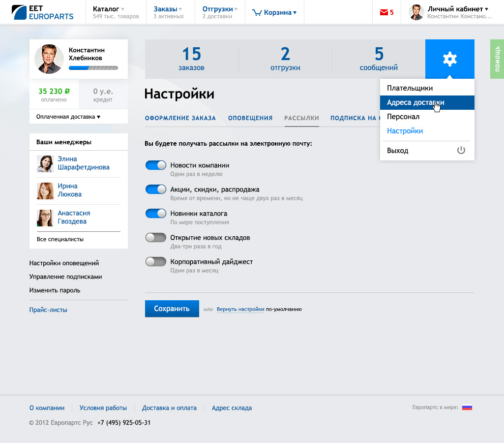Click the profile progress bar under Константин Хлебников

[93, 68]
